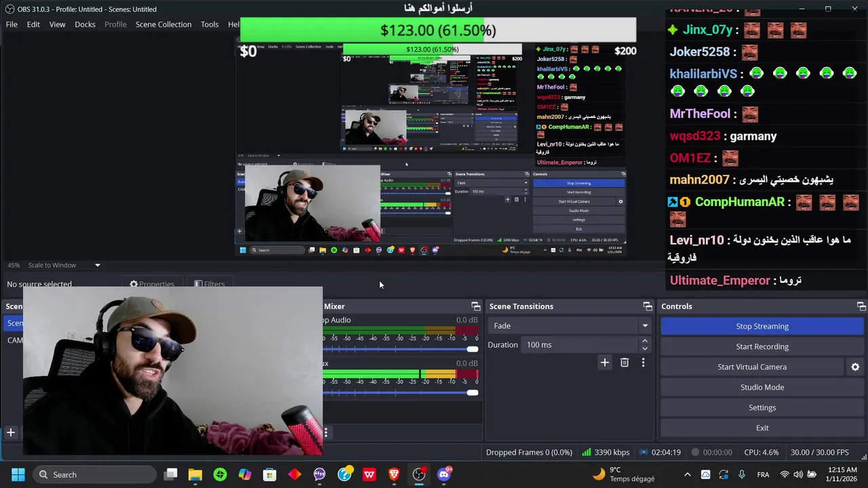
Task: Click the 3390 kbps bitrate indicator
Action: pyautogui.click(x=606, y=452)
